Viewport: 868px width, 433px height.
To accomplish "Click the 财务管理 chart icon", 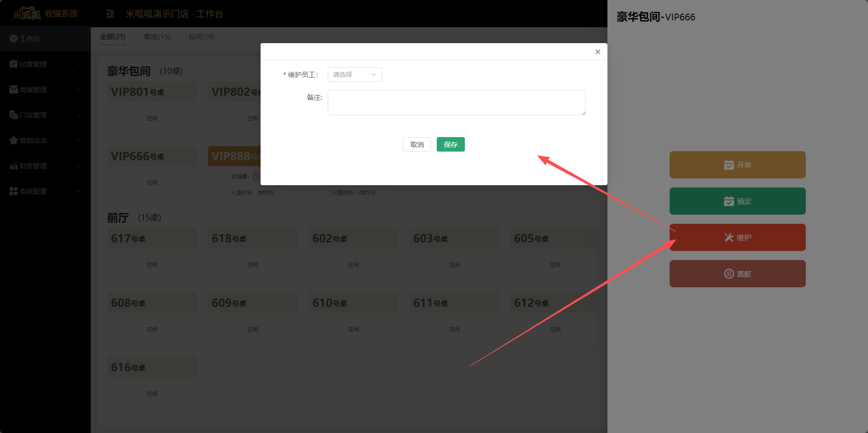I will click(13, 166).
